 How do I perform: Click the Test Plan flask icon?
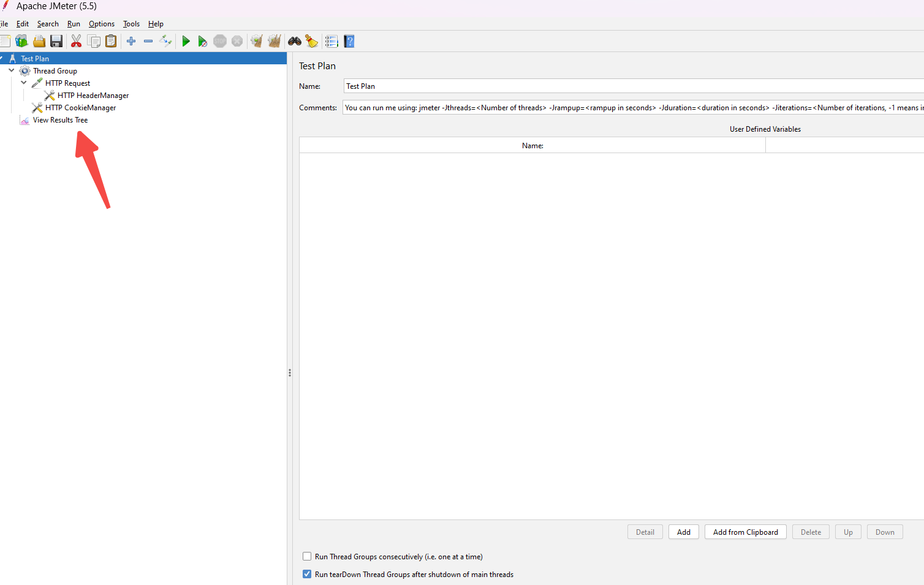[13, 59]
